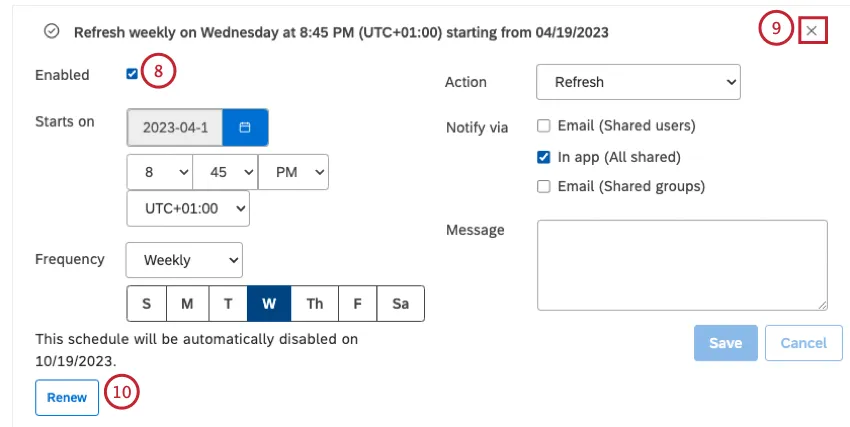This screenshot has width=850, height=427.
Task: Change the AM/PM dropdown
Action: click(293, 172)
